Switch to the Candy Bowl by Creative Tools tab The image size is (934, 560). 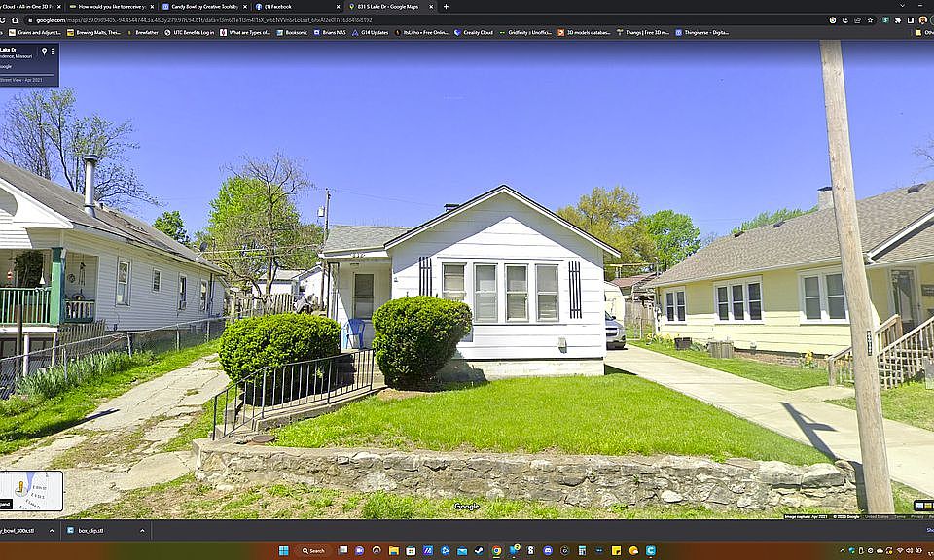pyautogui.click(x=205, y=7)
